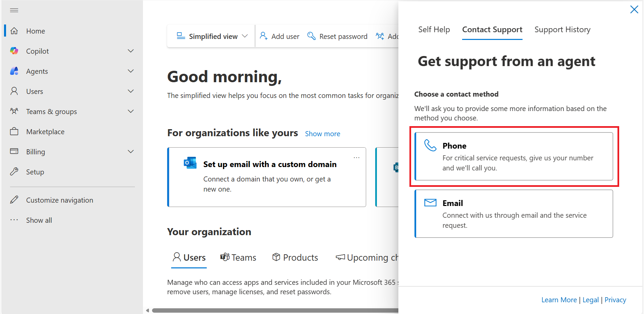Expand the Teams & groups section
The width and height of the screenshot is (644, 314).
pos(131,111)
